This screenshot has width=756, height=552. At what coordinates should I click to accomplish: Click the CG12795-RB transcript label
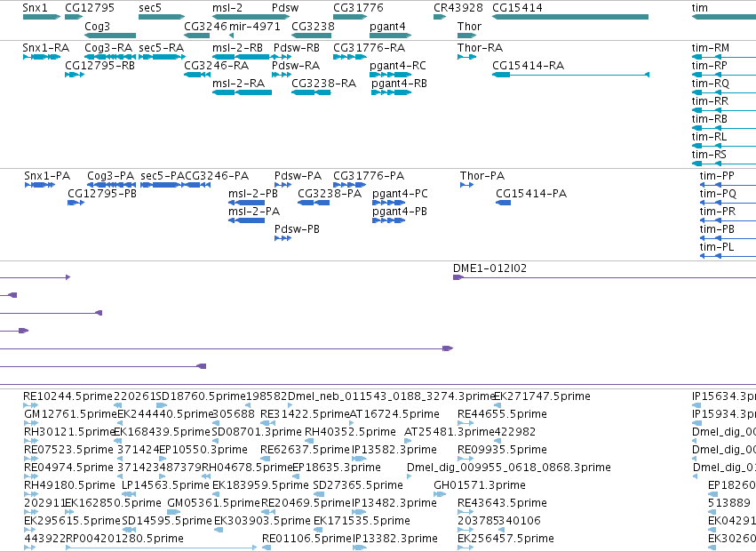point(99,65)
